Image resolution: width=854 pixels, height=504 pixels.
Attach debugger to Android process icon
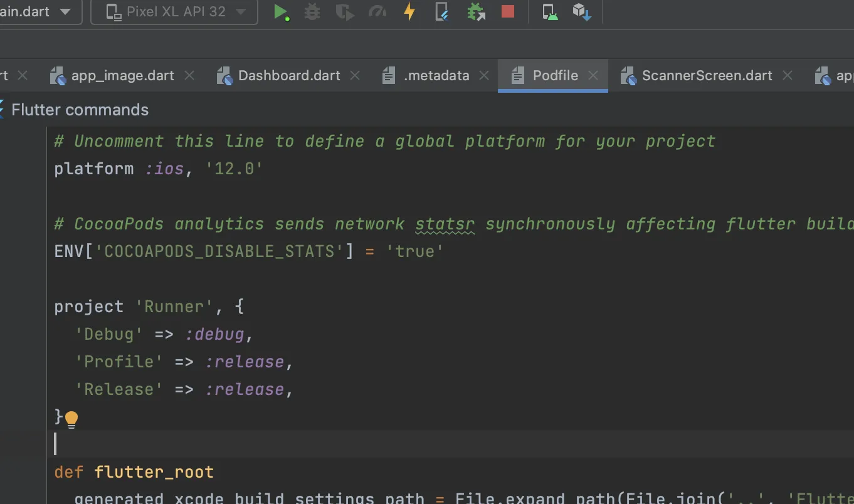tap(476, 12)
